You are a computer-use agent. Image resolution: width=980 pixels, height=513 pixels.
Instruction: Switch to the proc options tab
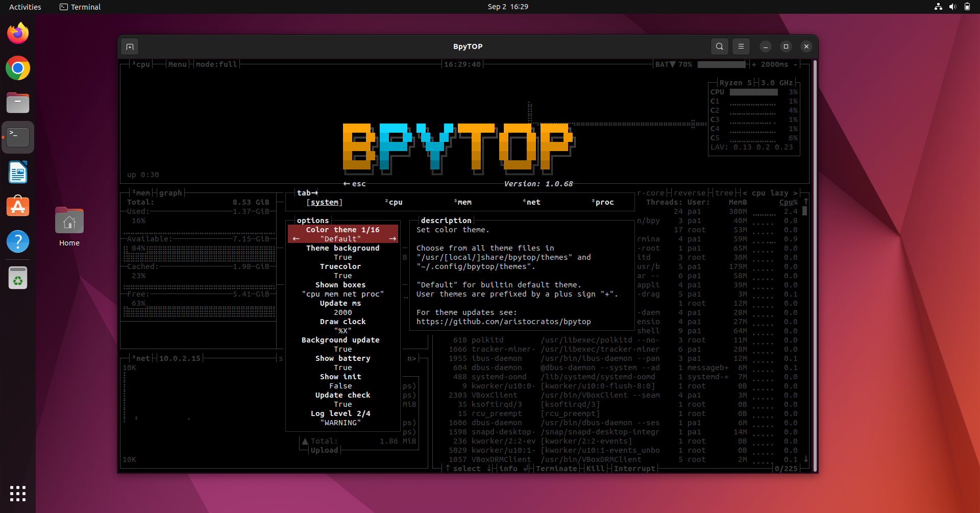[602, 202]
